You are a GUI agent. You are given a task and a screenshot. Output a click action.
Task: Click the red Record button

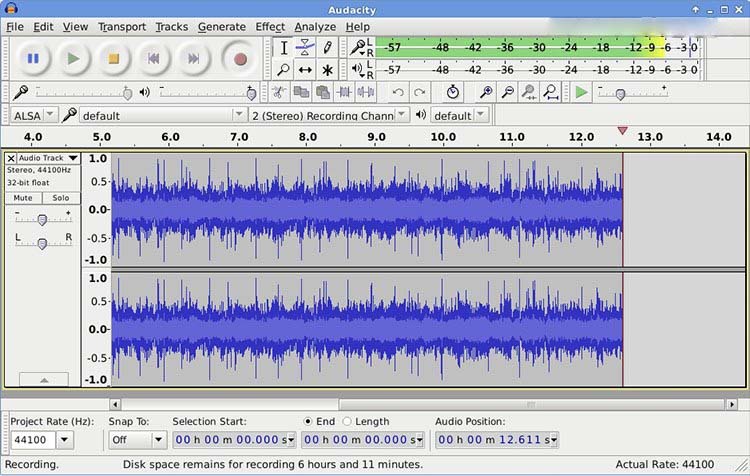point(240,59)
